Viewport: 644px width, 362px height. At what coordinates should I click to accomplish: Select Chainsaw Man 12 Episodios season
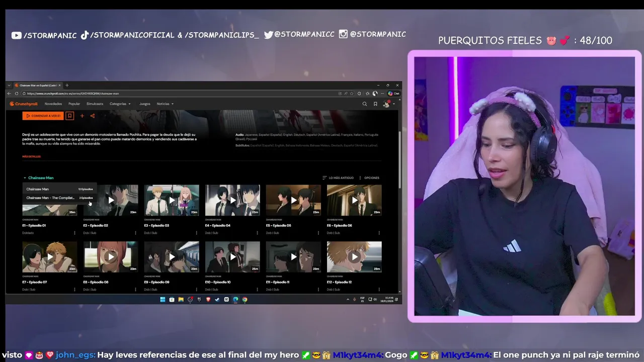pyautogui.click(x=59, y=189)
